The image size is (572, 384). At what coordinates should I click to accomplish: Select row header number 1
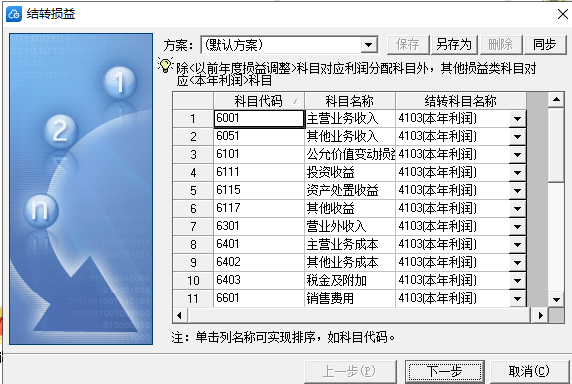point(193,119)
